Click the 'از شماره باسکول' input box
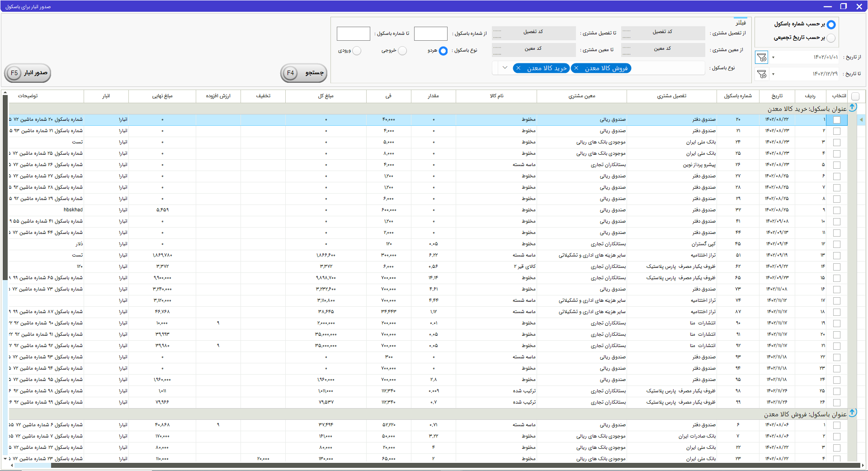Screen dimensions: 868x471 click(430, 34)
